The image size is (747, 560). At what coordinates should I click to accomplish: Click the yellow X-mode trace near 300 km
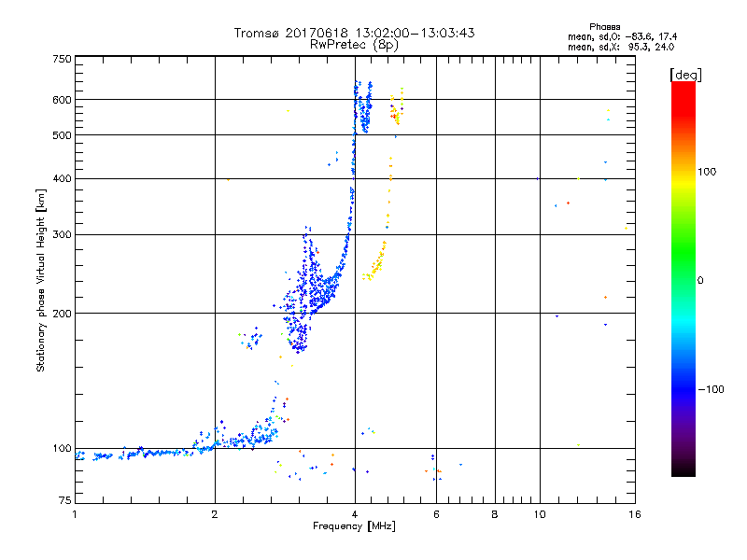[x=381, y=254]
